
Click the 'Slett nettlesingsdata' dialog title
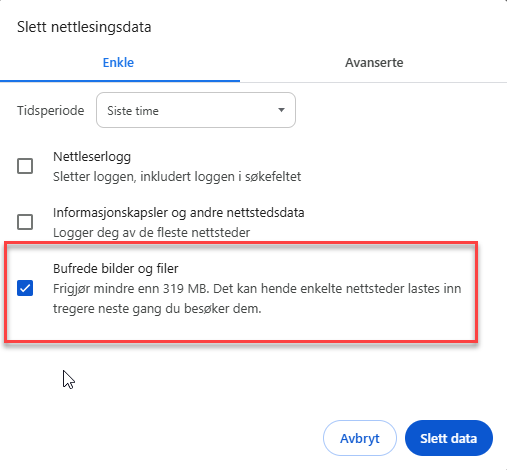84,27
